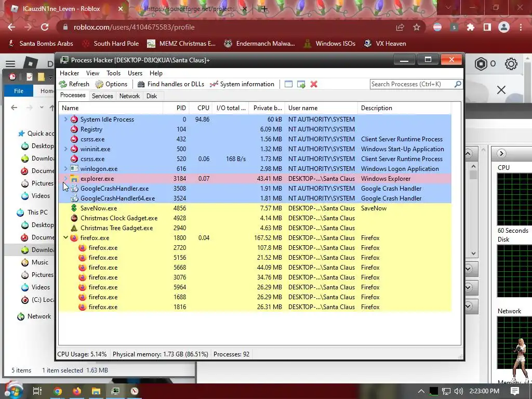Click the csrss.exe icon with PID 432
The height and width of the screenshot is (399, 532).
coord(74,139)
